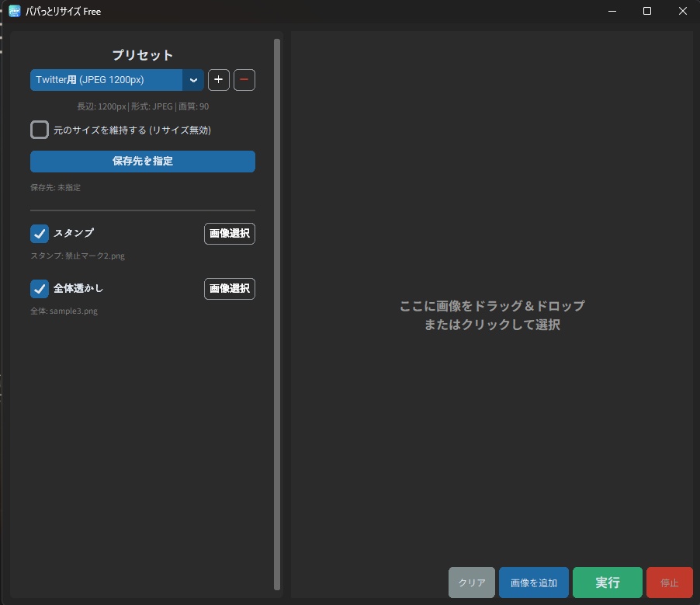Screen dimensions: 700x605
Task: Choose stamp image via スタンプ 画像選択
Action: click(x=230, y=234)
